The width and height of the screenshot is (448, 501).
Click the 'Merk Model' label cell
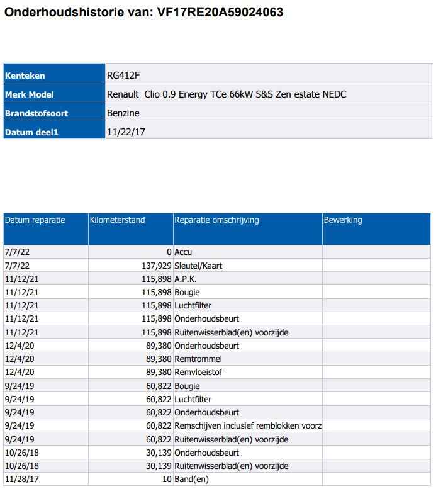[x=54, y=92]
